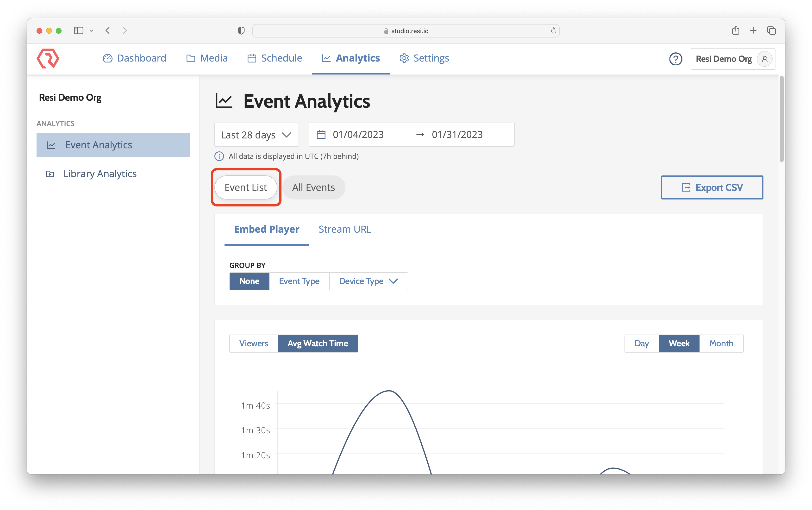Export data with Export CSV button
Image resolution: width=812 pixels, height=510 pixels.
click(712, 187)
